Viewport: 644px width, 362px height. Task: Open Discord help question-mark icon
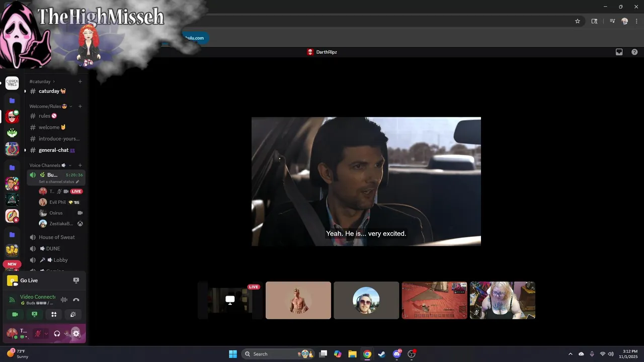634,52
